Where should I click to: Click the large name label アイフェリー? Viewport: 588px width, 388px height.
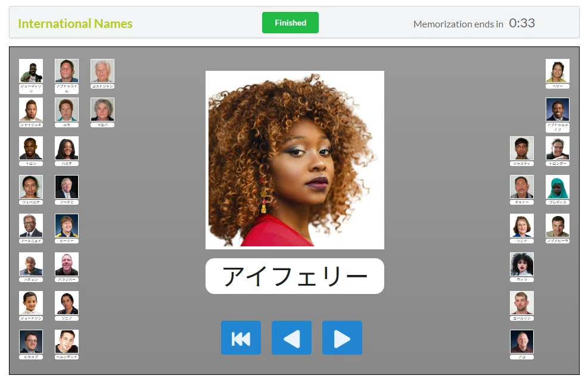click(295, 276)
